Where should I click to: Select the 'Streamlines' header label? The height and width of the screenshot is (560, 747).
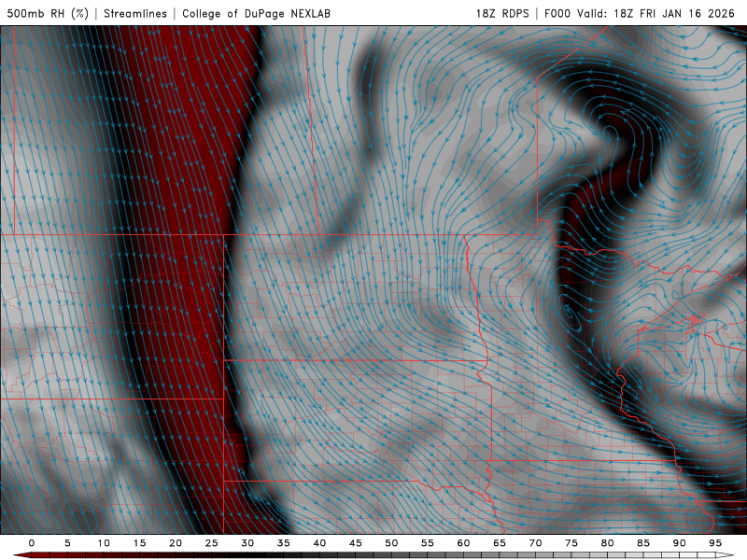135,13
